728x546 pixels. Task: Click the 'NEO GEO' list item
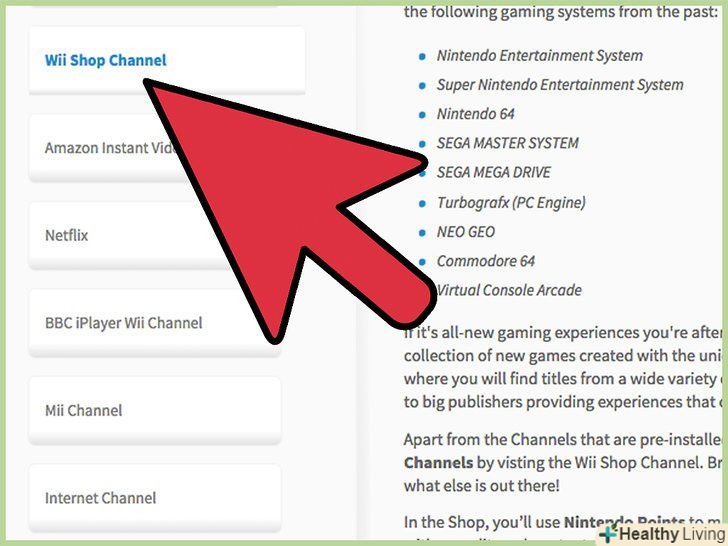pyautogui.click(x=466, y=232)
